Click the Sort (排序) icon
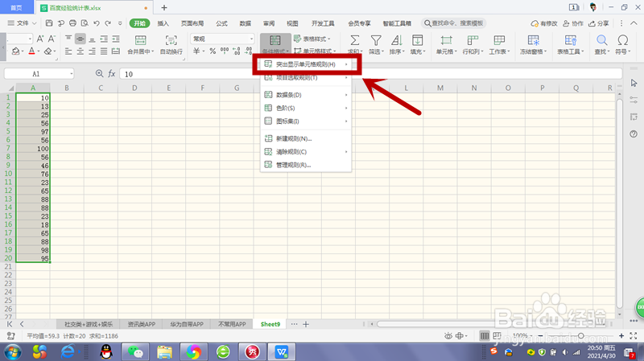Viewport: 644px width, 361px height. [x=396, y=40]
